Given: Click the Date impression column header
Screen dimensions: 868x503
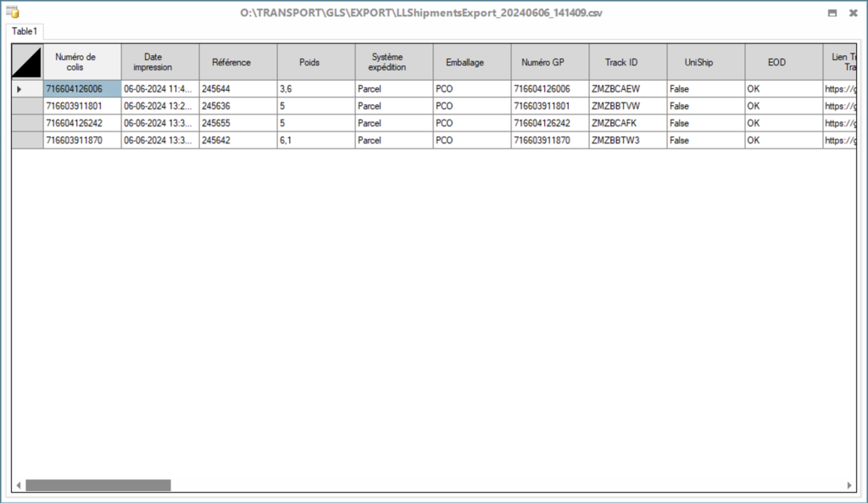Looking at the screenshot, I should pos(159,62).
